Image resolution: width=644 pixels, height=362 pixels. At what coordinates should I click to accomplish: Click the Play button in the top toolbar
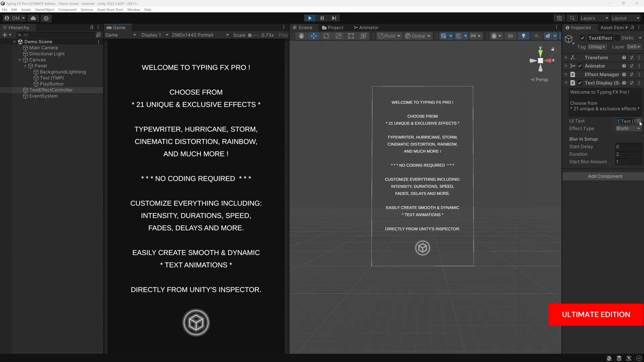tap(310, 18)
